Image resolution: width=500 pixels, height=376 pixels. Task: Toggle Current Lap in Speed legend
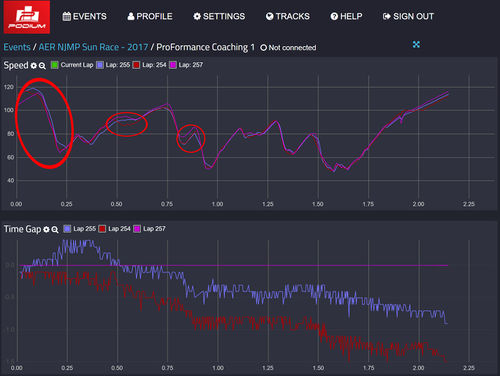click(72, 65)
